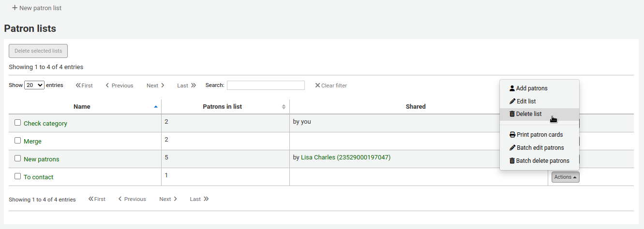
Task: Tick the Check category list checkbox
Action: [18, 123]
